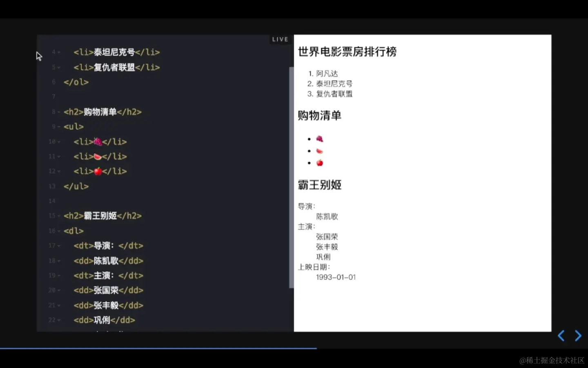Select the 霸王别姬 heading in the preview
The image size is (588, 368).
click(320, 185)
